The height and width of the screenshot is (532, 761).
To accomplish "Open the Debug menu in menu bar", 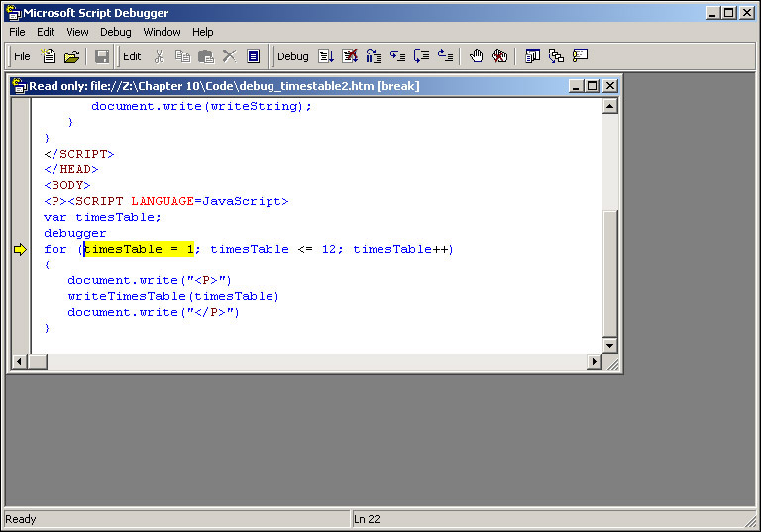I will [115, 32].
